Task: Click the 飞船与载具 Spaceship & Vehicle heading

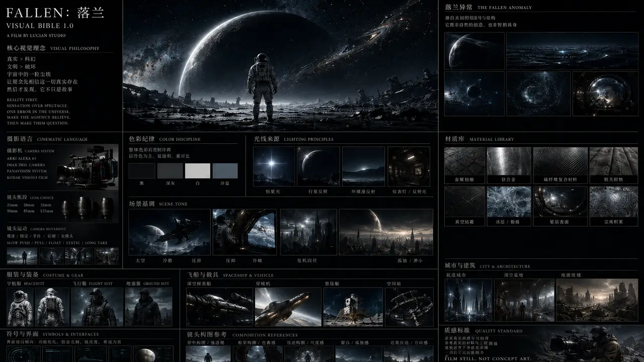Action: tap(230, 275)
